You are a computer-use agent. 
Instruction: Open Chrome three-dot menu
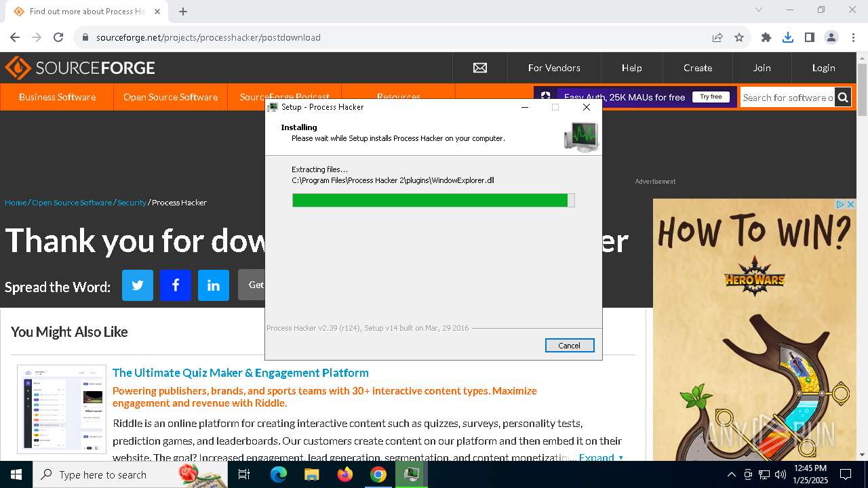[852, 37]
